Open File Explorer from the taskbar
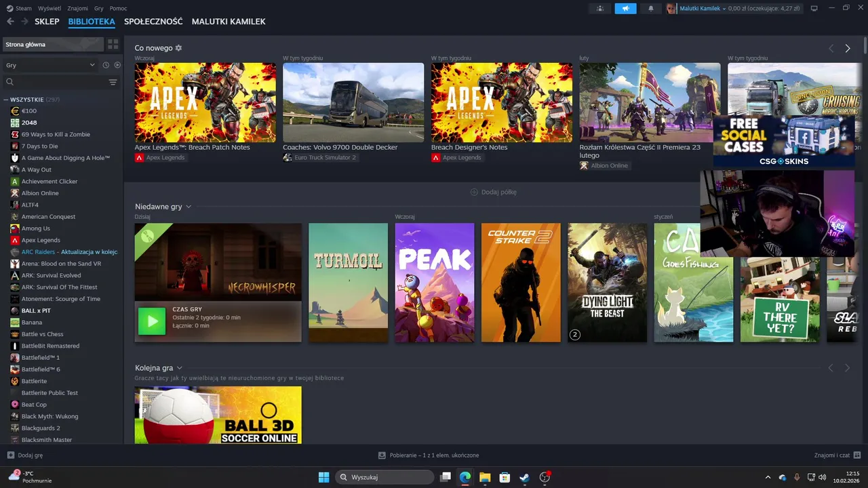This screenshot has width=868, height=488. tap(485, 477)
